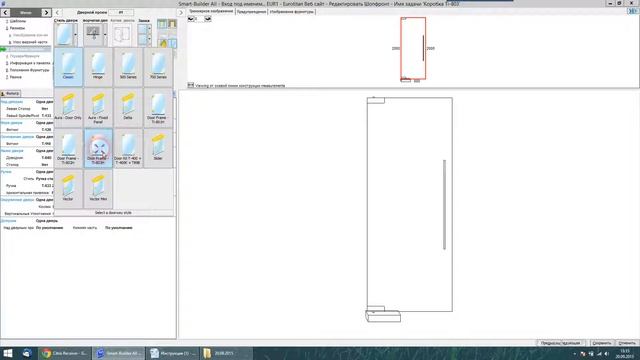The image size is (640, 360).
Task: Toggle the measurement view option icon
Action: coord(191,85)
